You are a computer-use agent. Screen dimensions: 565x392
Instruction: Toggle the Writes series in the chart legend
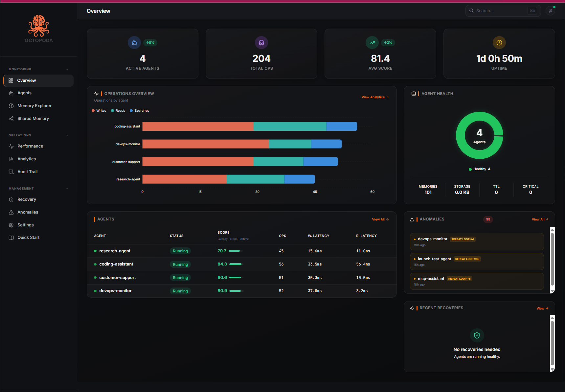tap(99, 110)
